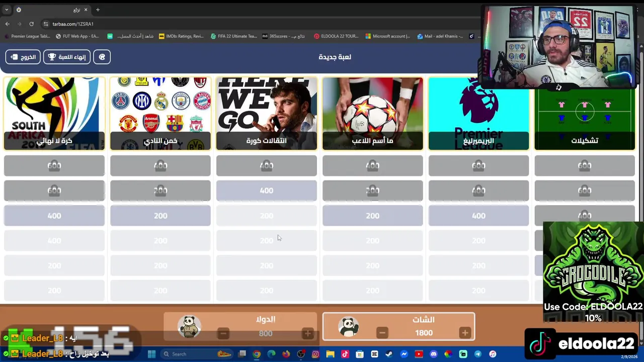Click the لعبة جديدة header title

pos(335,57)
